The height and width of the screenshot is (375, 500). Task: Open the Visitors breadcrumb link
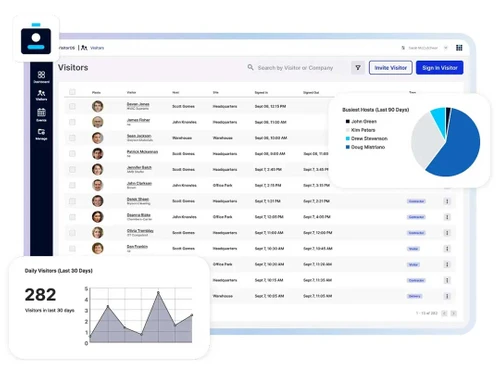(97, 48)
